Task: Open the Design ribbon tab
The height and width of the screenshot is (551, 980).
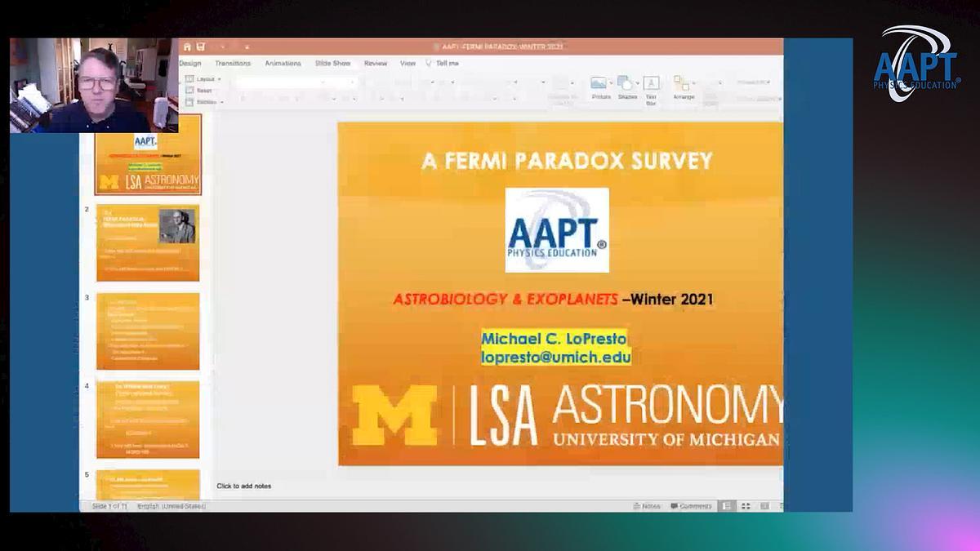Action: 190,63
